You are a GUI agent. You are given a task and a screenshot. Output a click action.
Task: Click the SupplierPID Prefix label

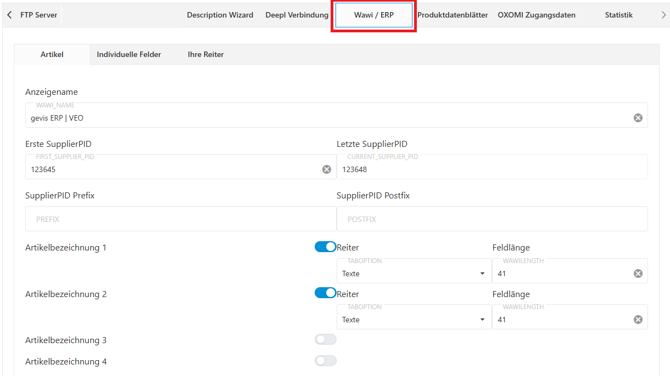[x=60, y=195]
